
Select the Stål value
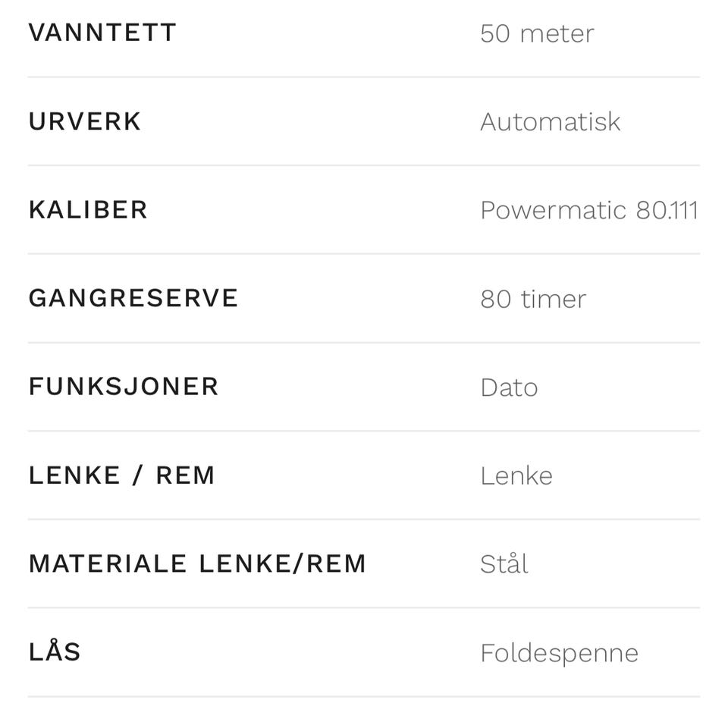[504, 563]
